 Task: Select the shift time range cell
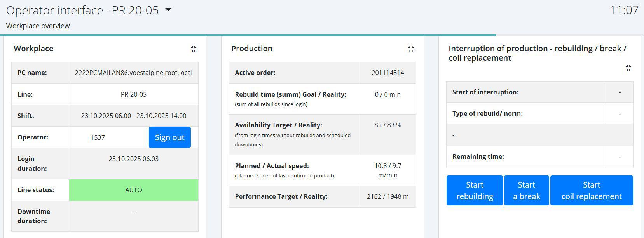click(133, 116)
